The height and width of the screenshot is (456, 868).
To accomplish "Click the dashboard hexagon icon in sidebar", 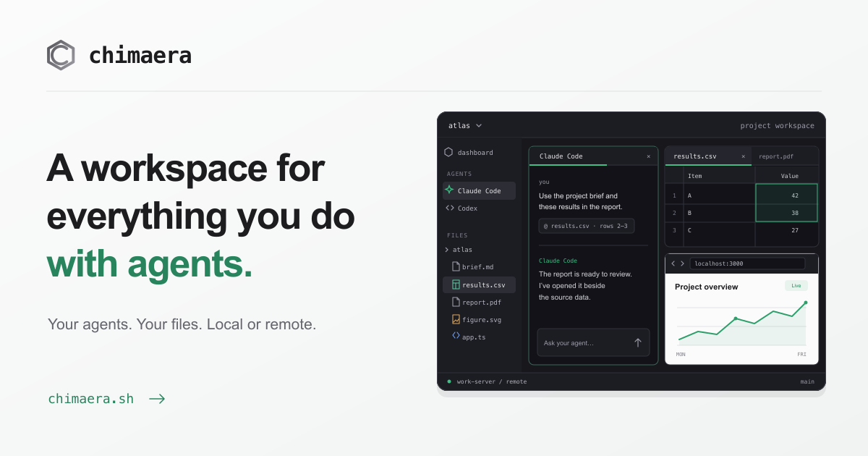I will click(448, 152).
